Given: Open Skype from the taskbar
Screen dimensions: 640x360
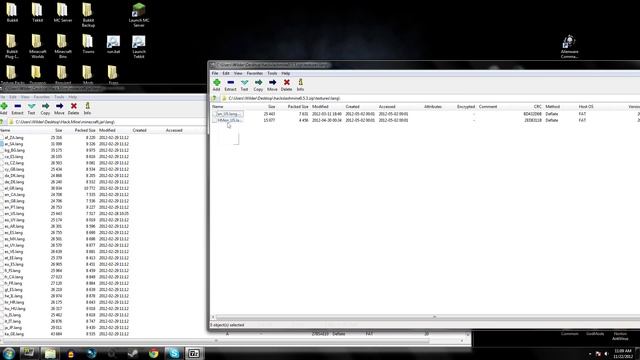Looking at the screenshot, I should [x=174, y=353].
